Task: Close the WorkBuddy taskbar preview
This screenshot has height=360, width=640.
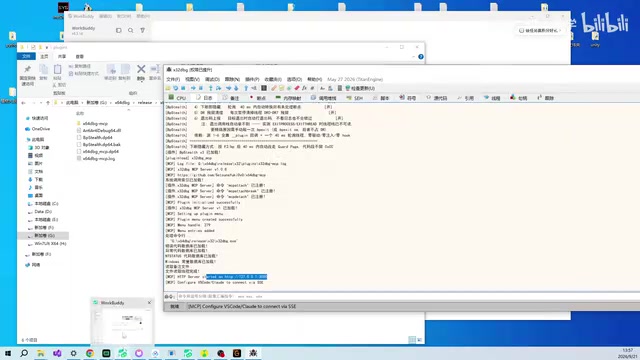Action: pyautogui.click(x=149, y=302)
